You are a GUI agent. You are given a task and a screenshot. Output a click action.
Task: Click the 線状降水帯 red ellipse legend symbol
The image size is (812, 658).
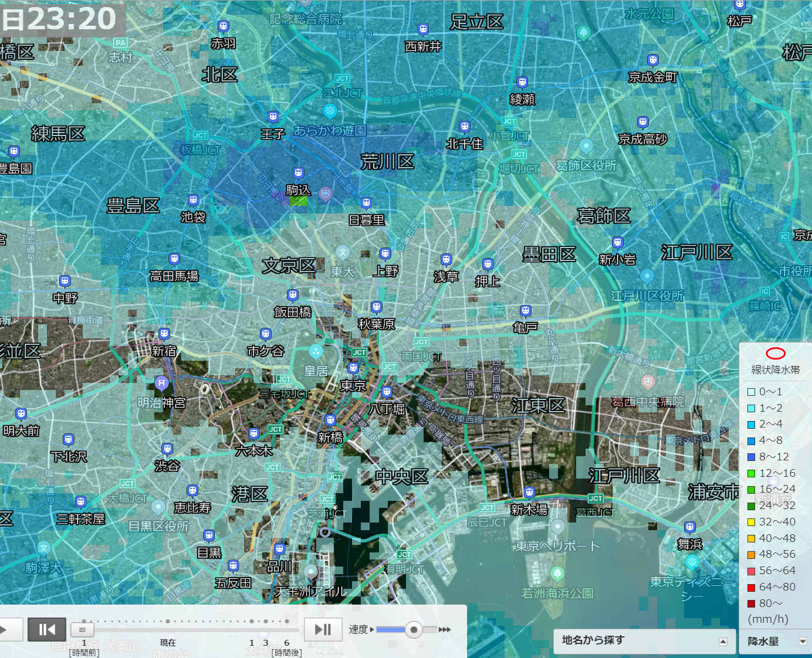click(776, 353)
